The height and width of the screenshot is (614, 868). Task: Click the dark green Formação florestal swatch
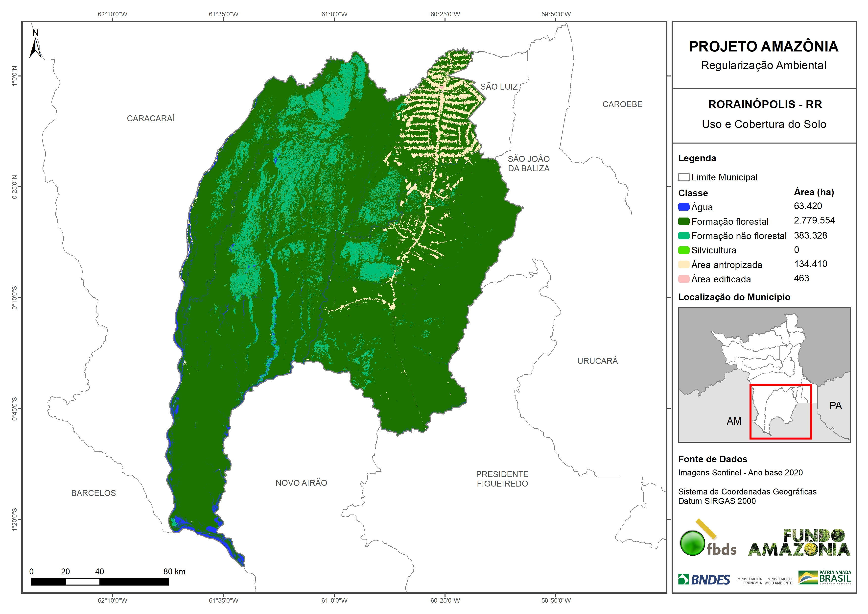point(683,221)
